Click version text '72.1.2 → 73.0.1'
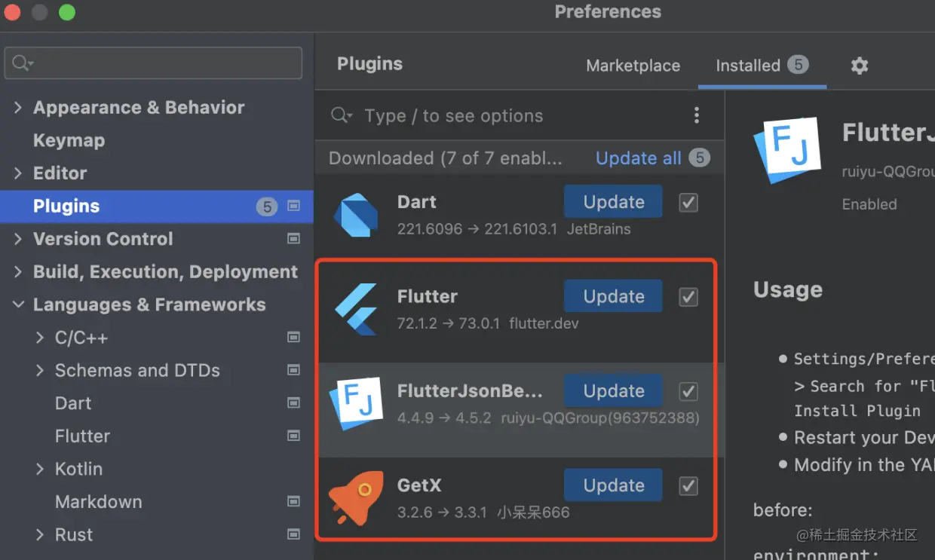The image size is (935, 560). click(x=448, y=324)
